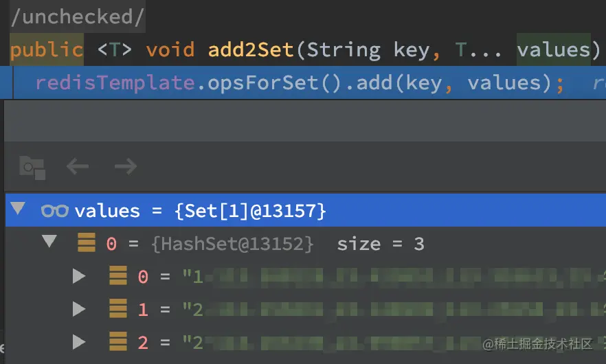Select the size = 3 HashSet row
The height and width of the screenshot is (364, 606).
306,243
